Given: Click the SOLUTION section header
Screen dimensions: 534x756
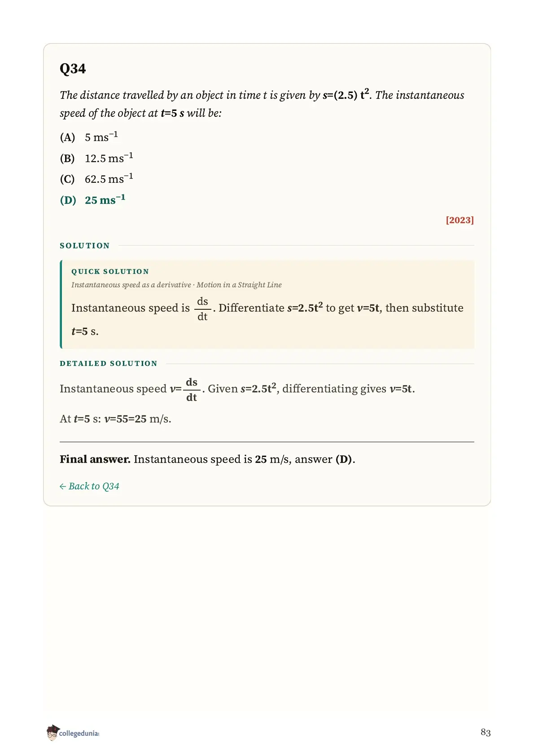Looking at the screenshot, I should [x=85, y=246].
